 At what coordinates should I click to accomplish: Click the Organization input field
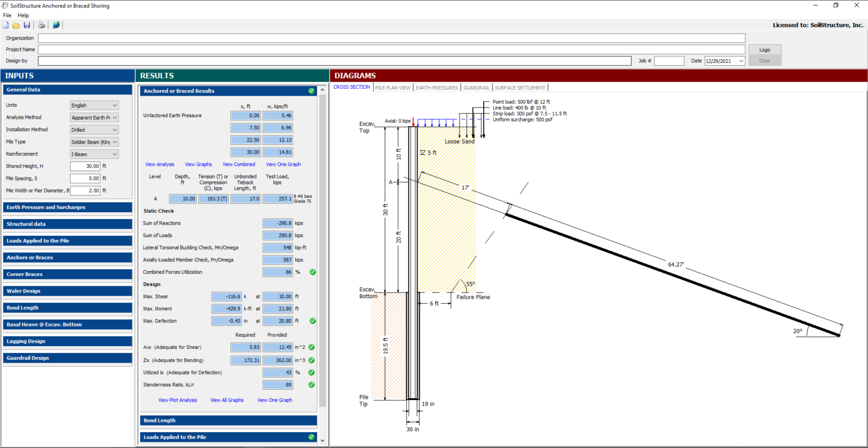click(x=392, y=38)
